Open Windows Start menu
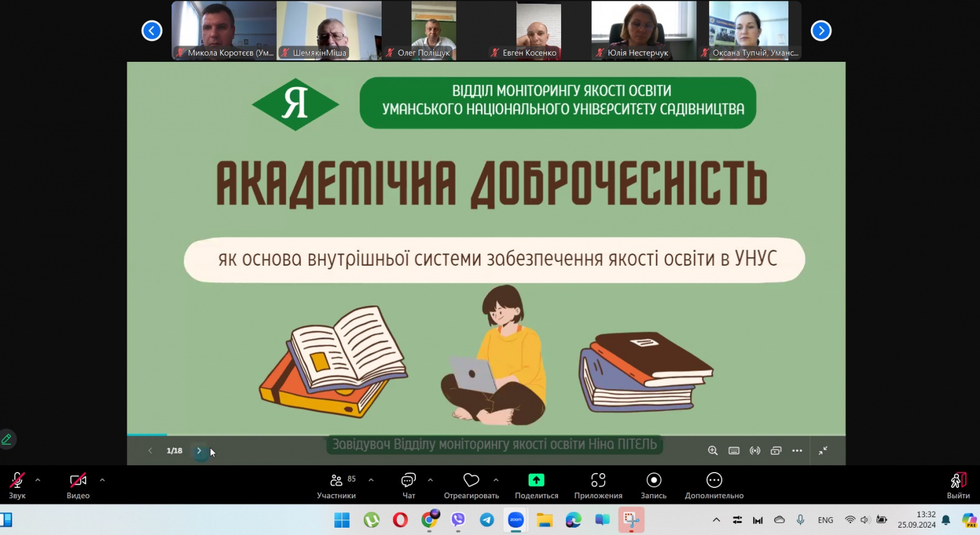 pyautogui.click(x=342, y=520)
